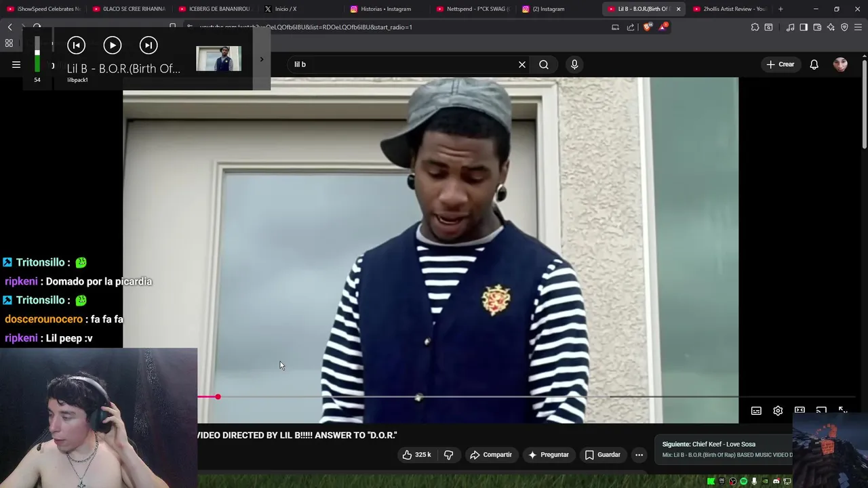Click the share page icon in address bar
Viewport: 868px width, 488px height.
pyautogui.click(x=631, y=27)
